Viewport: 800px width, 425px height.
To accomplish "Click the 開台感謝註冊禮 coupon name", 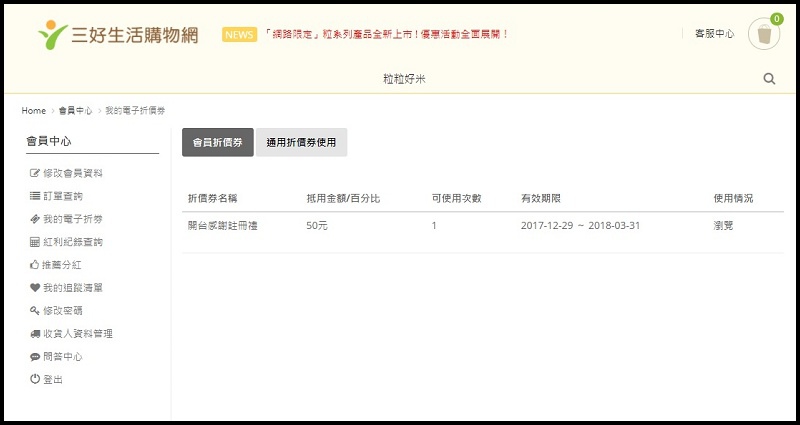I will [x=222, y=226].
